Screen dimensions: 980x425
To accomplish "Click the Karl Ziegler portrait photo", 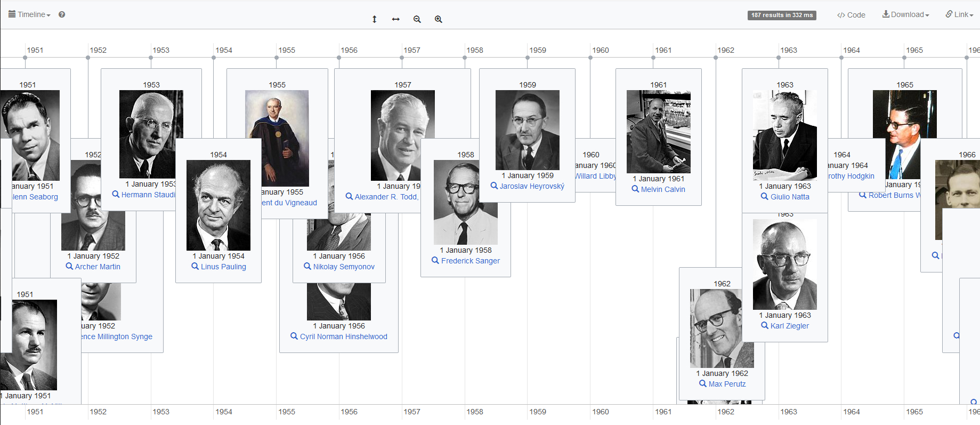I will coord(785,264).
